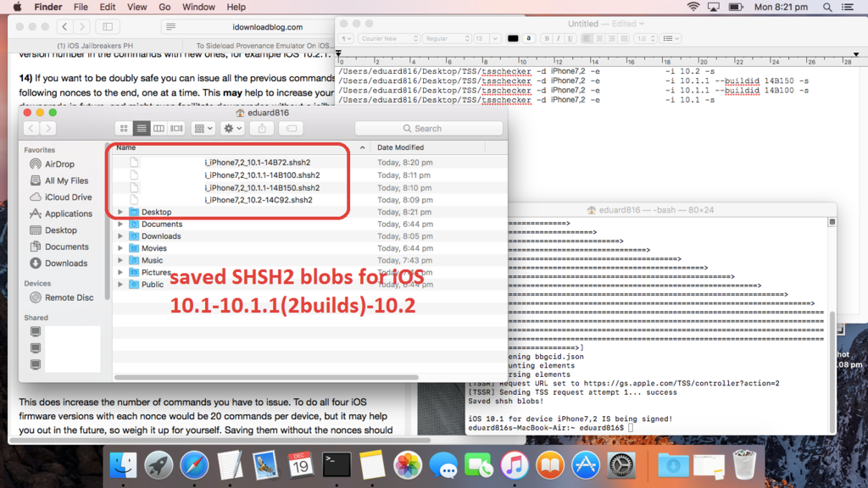Click the Finder window horizontal scrollbar
868x488 pixels.
pos(266,377)
